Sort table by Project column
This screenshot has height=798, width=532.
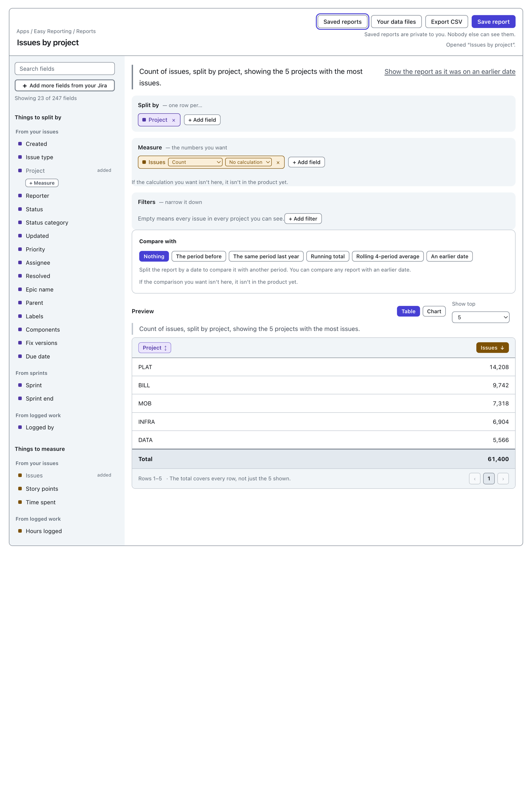tap(154, 348)
